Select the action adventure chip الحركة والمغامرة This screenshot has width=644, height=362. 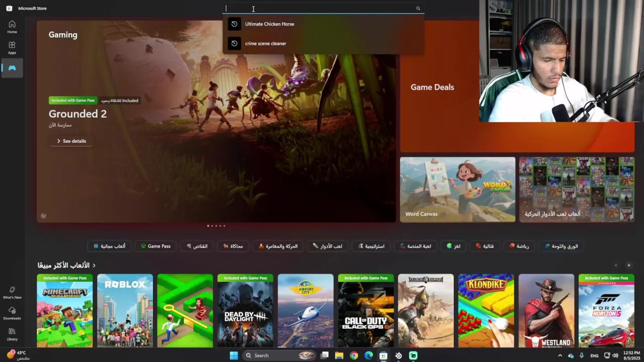click(x=278, y=246)
